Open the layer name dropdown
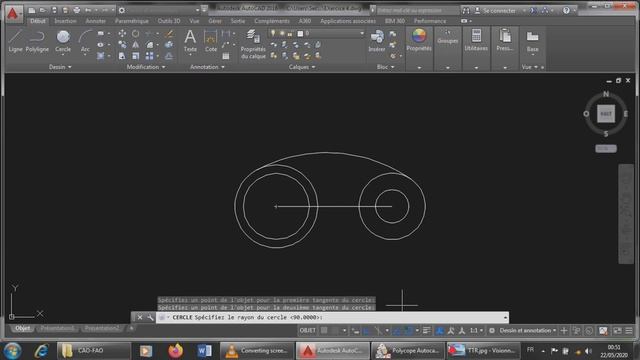This screenshot has width=640, height=360. 362,33
